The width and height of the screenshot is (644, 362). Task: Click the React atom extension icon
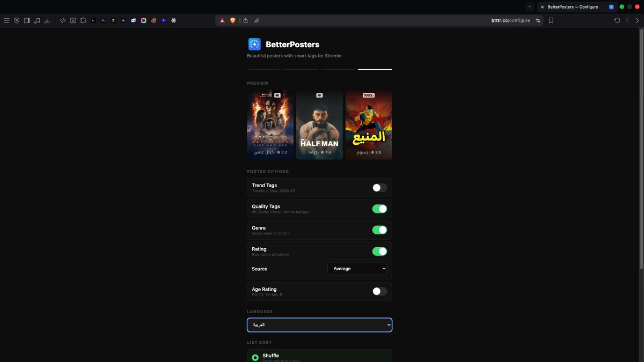(174, 20)
